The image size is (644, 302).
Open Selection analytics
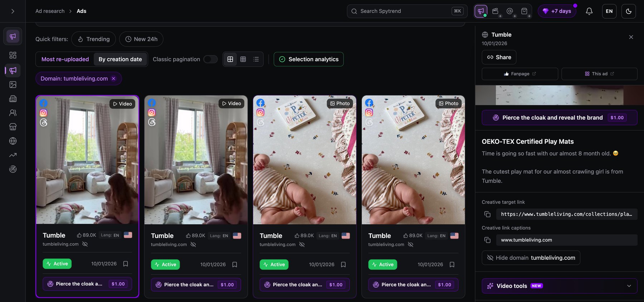coord(309,59)
